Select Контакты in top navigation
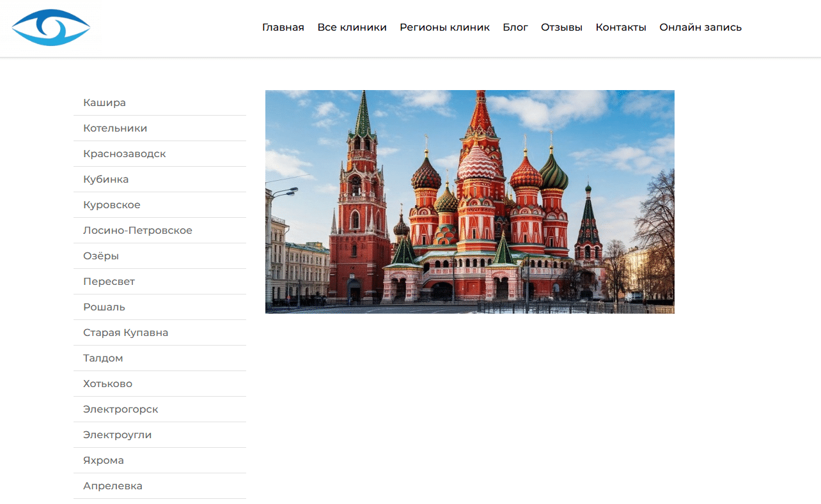Screen dimensions: 821x504 click(620, 27)
